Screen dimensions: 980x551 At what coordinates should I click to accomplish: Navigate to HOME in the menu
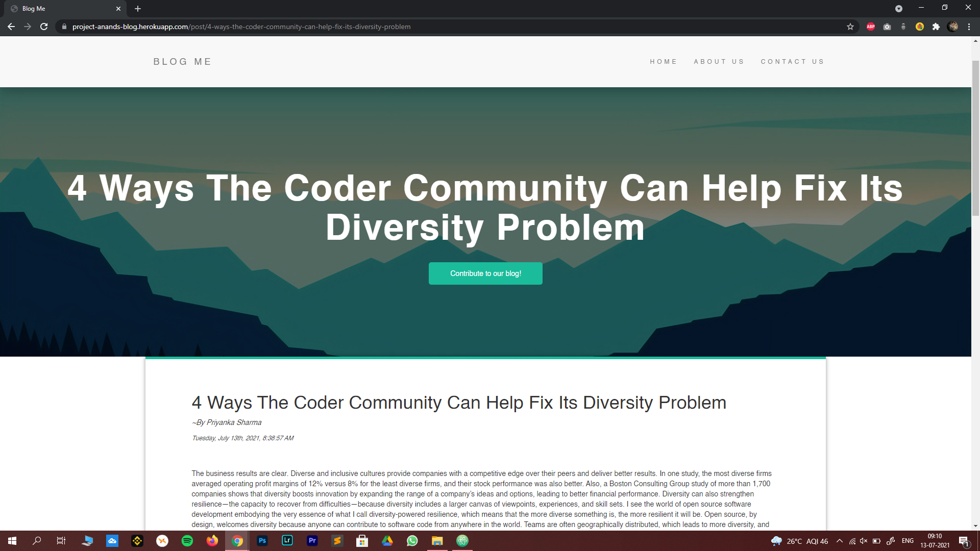(x=663, y=62)
